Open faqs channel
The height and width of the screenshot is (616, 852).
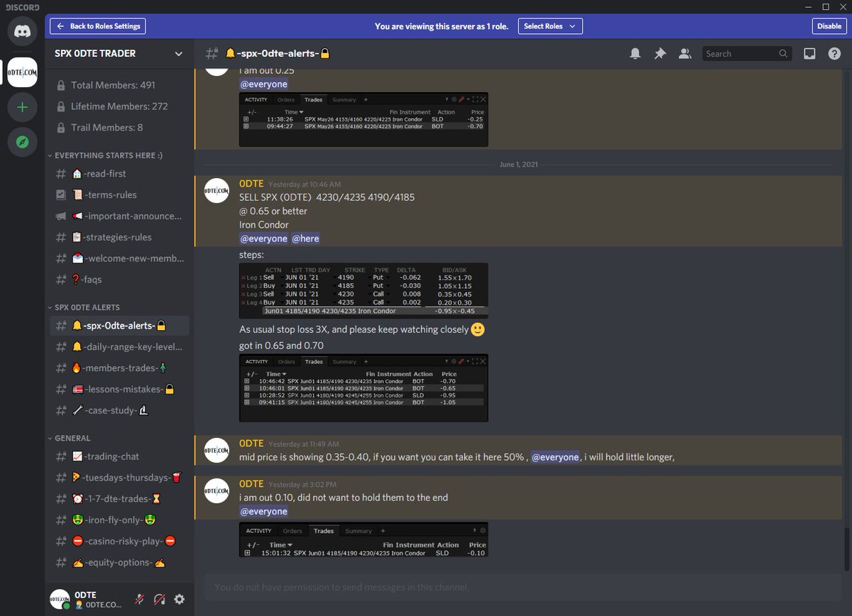click(x=119, y=280)
